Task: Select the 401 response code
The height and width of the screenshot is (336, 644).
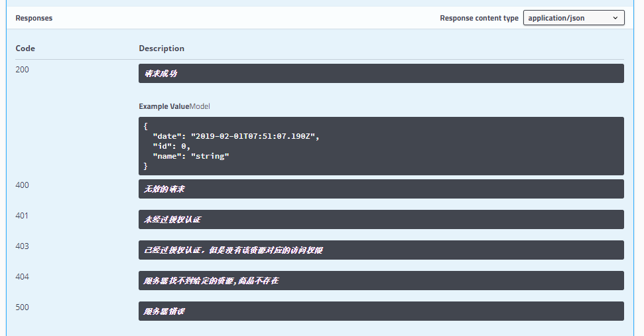Action: point(23,216)
